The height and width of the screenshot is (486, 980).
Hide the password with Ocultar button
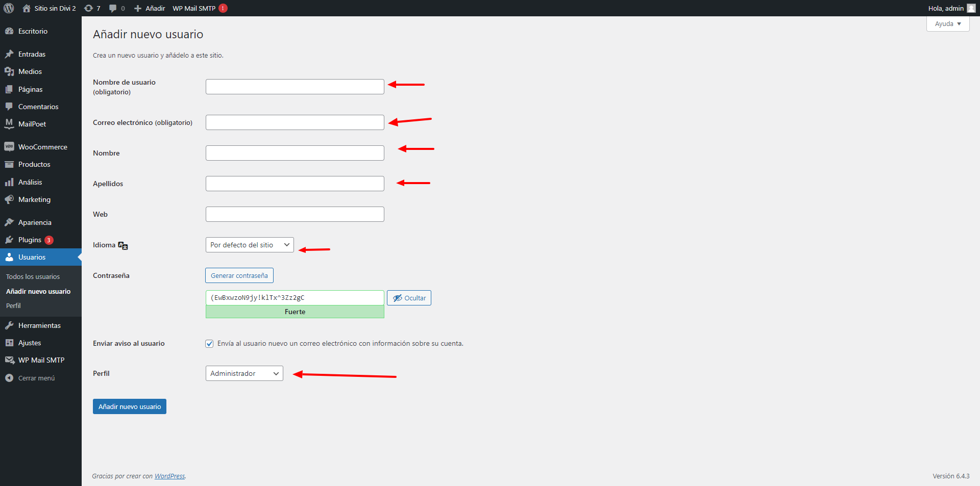coord(409,298)
